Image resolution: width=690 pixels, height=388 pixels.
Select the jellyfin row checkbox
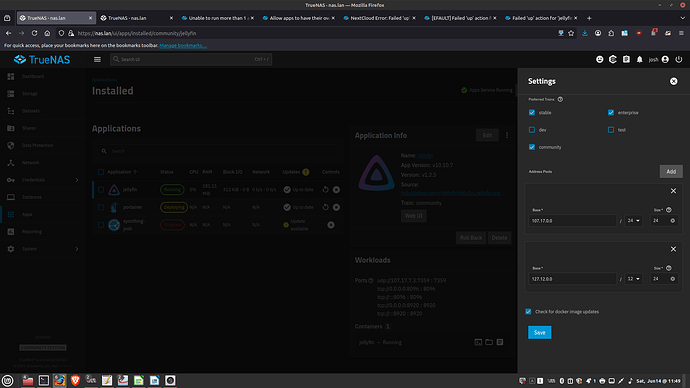tap(101, 190)
